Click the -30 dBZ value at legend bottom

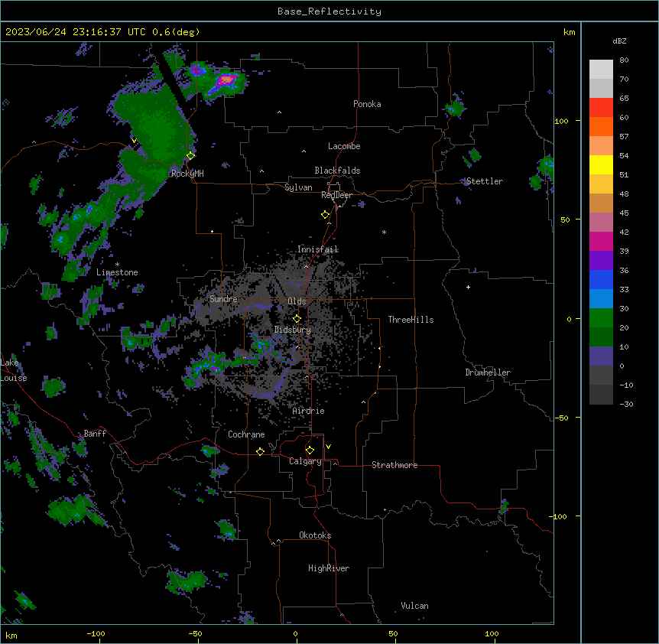626,404
